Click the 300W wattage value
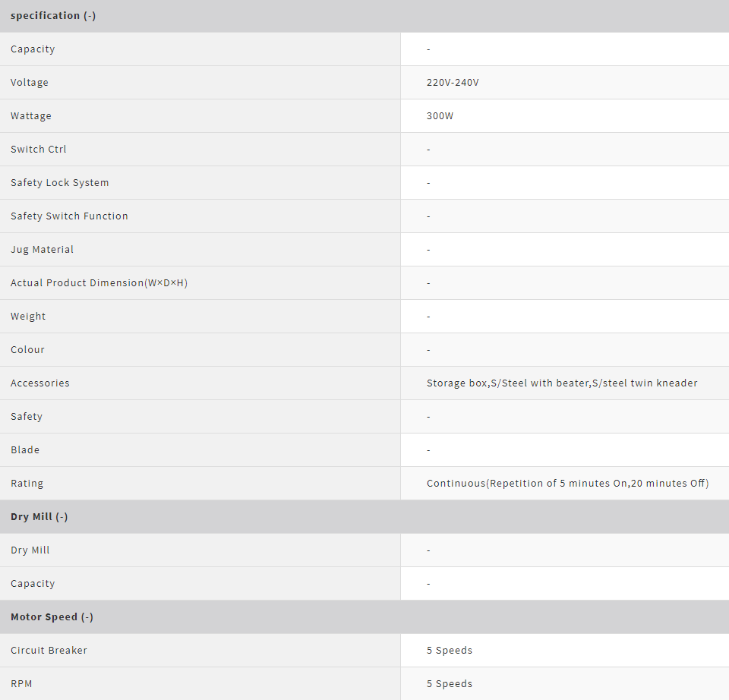This screenshot has height=700, width=729. coord(440,116)
